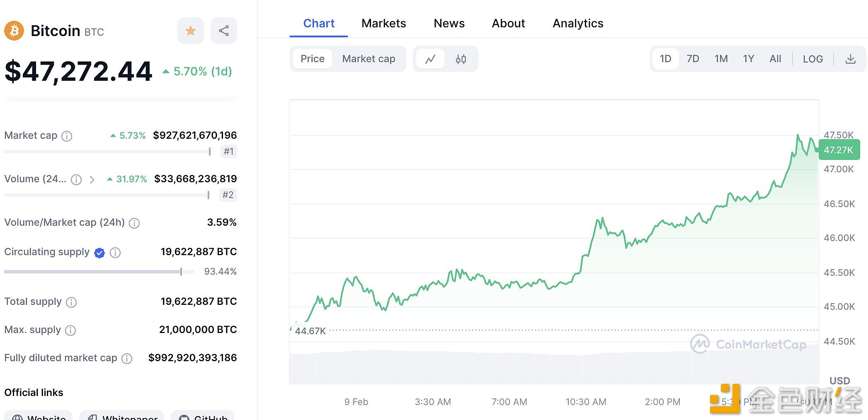The width and height of the screenshot is (868, 420).
Task: Open Volume/Market cap (24h) info icon
Action: click(x=134, y=223)
